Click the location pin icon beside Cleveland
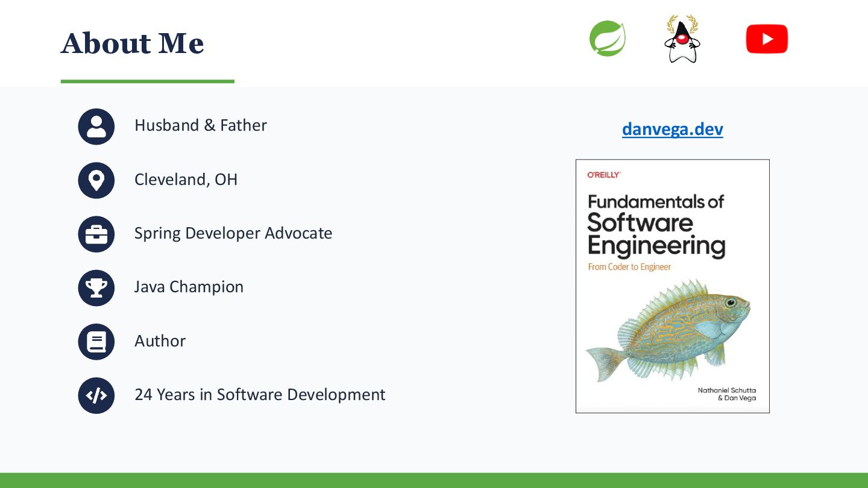The width and height of the screenshot is (868, 488). 96,180
